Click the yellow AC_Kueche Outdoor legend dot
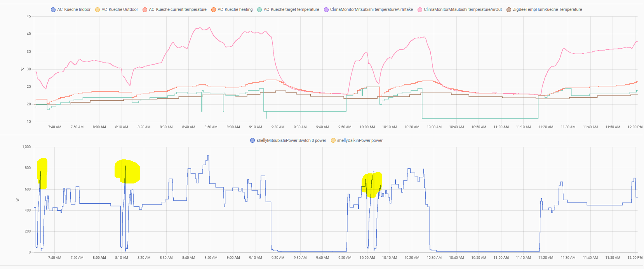The height and width of the screenshot is (269, 644). (x=97, y=10)
